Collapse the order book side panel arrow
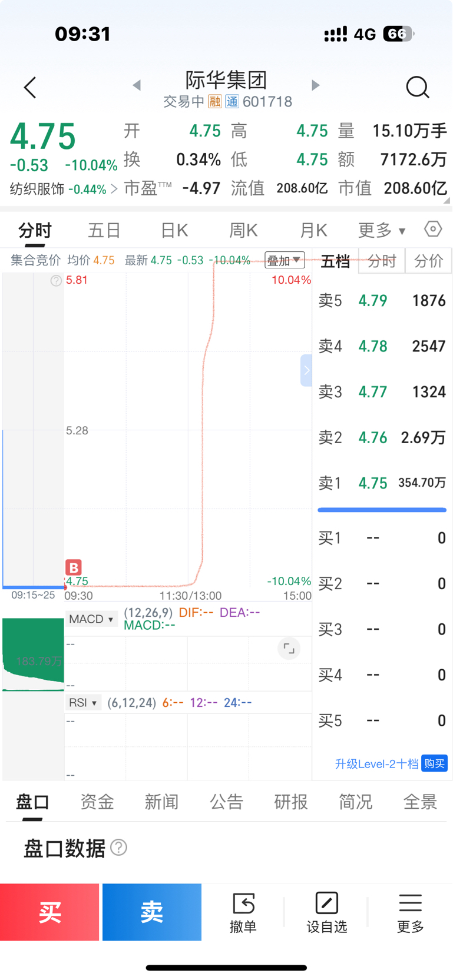This screenshot has height=980, width=453. point(306,371)
